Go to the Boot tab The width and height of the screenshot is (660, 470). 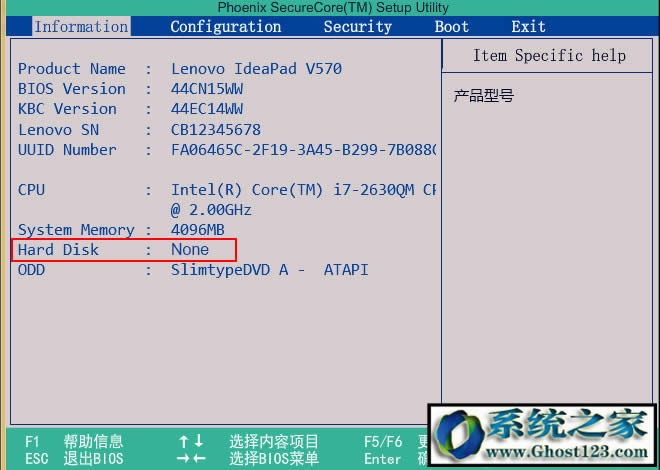(x=452, y=27)
